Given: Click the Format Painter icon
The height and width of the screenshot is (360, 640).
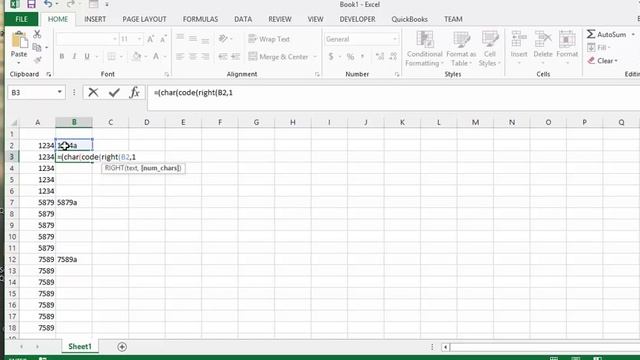Looking at the screenshot, I should point(37,60).
